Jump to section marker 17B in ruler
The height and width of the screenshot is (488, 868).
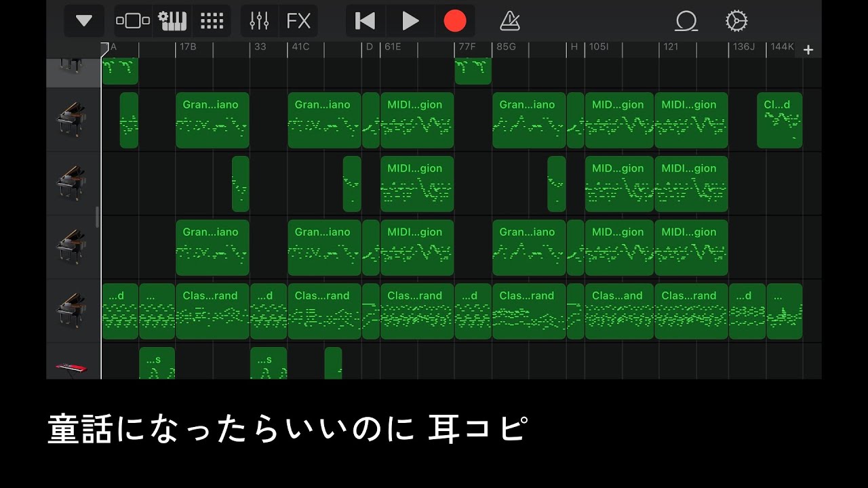click(188, 47)
